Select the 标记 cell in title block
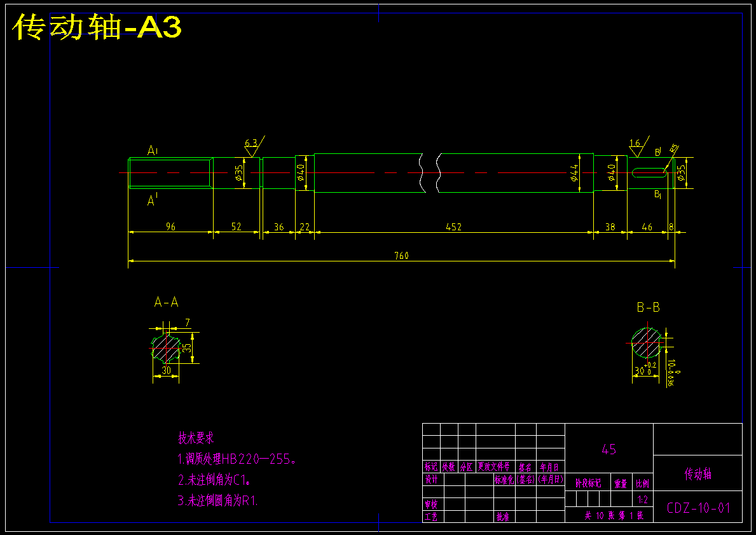 pos(431,467)
